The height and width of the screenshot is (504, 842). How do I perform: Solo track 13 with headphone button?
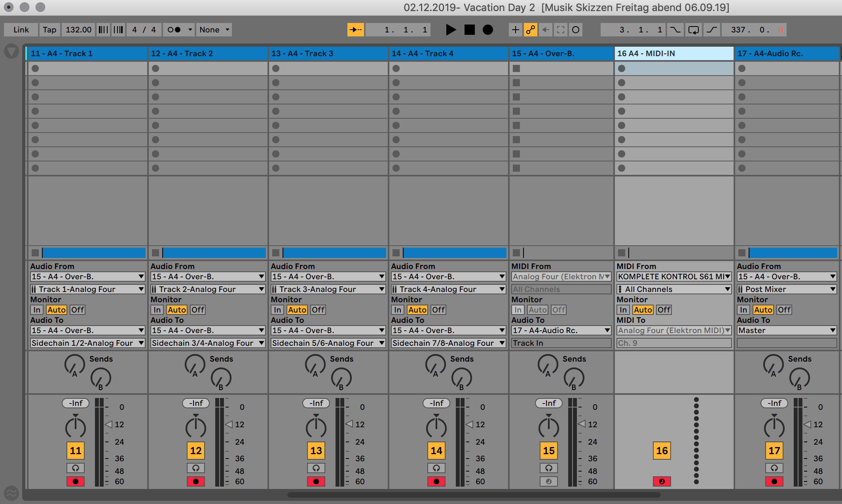point(316,468)
